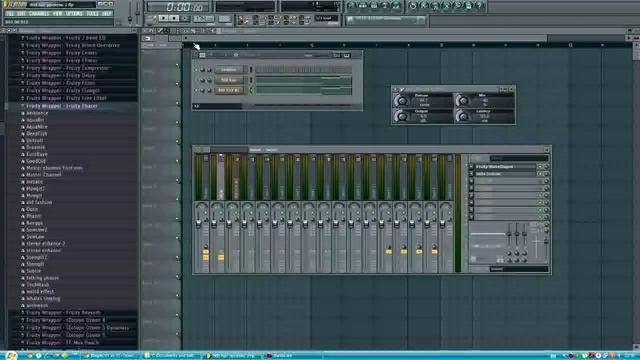This screenshot has height=360, width=640.
Task: Select the Master Channel preset
Action: tap(43, 175)
